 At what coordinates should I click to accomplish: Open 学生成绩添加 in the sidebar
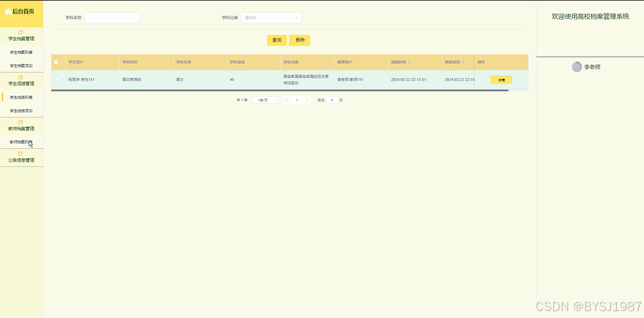[x=21, y=111]
